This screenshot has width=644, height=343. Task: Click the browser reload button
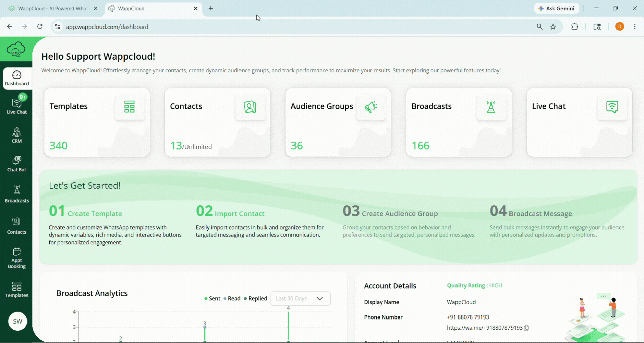(40, 27)
